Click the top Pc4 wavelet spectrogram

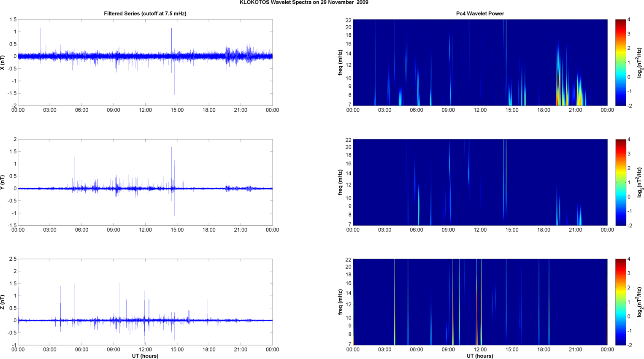click(x=480, y=62)
